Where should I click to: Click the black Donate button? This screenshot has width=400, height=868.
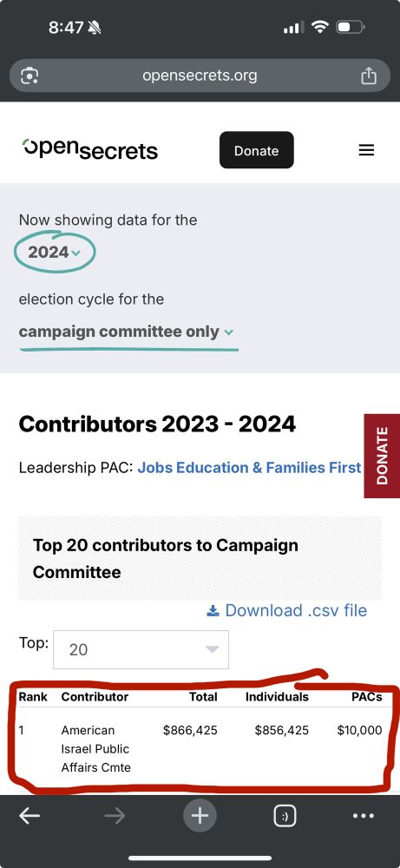257,150
